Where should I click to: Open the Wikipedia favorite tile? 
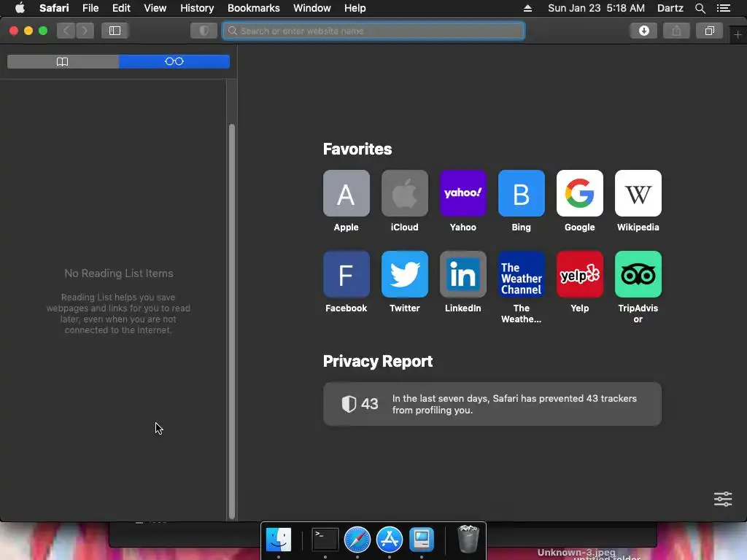pos(638,193)
